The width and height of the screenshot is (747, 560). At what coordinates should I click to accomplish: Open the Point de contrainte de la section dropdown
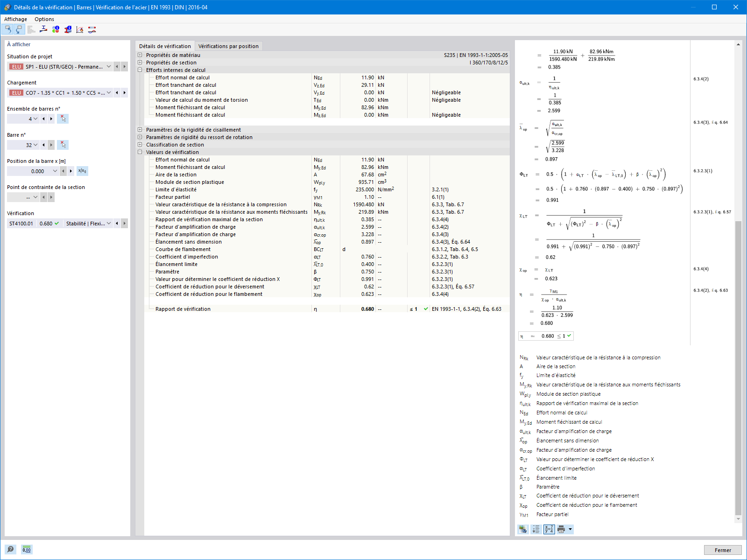tap(35, 197)
